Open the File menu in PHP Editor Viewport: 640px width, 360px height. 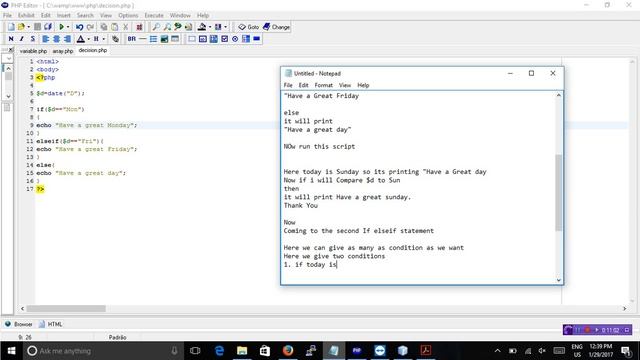coord(7,16)
